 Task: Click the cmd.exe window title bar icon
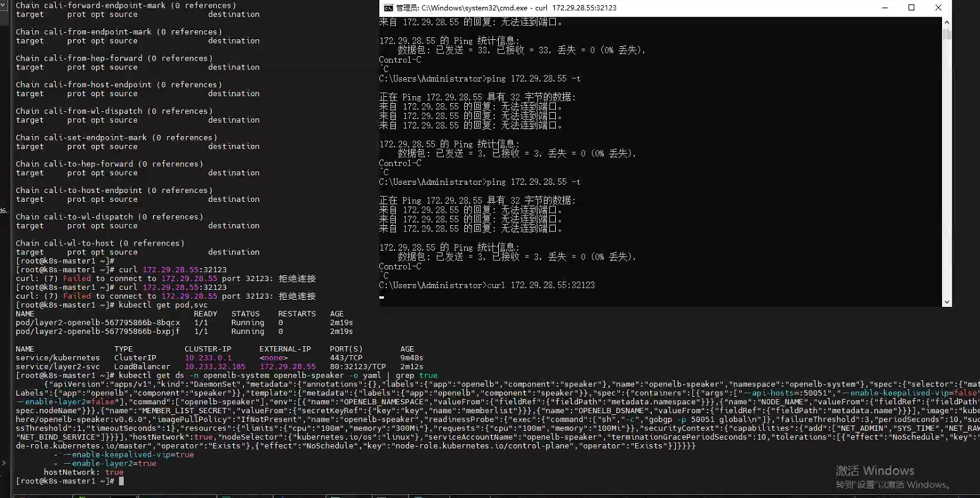[388, 8]
